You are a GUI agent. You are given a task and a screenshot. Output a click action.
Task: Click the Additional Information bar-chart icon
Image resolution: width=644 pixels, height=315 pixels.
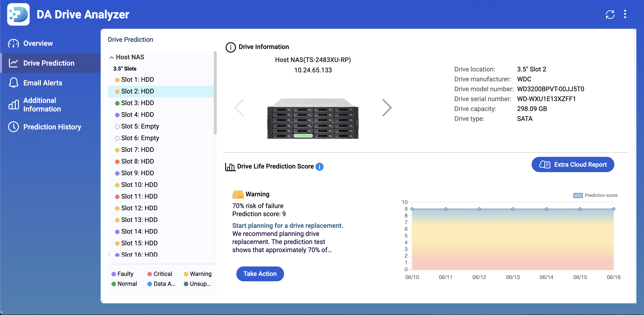point(13,104)
